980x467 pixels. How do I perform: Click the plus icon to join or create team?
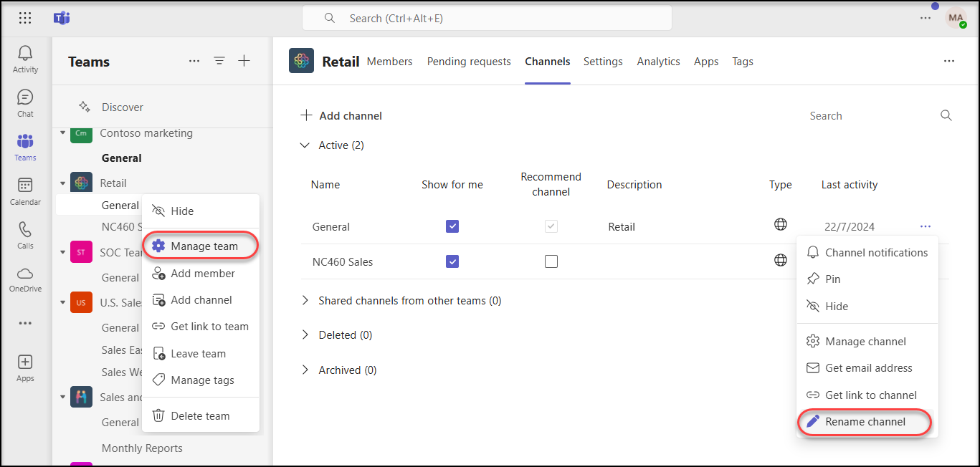click(x=244, y=62)
